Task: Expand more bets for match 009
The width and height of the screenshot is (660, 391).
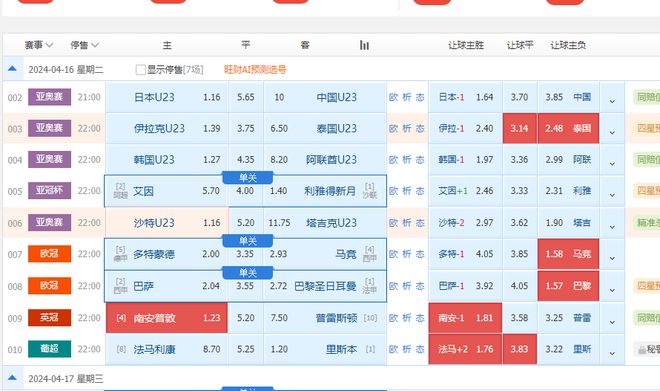Action: [x=612, y=322]
